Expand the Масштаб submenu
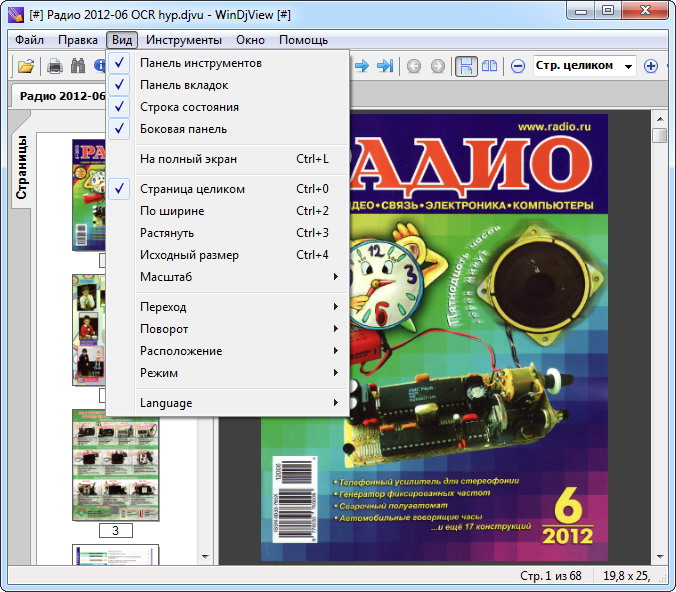This screenshot has height=592, width=676. click(228, 277)
